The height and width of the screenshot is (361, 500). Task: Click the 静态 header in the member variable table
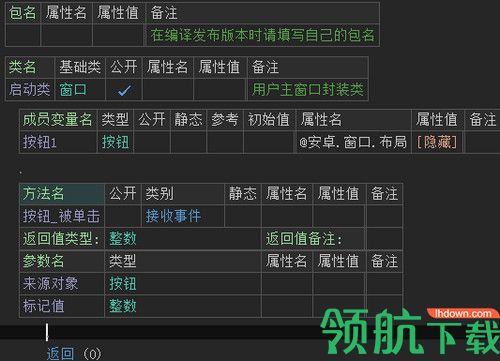pos(188,120)
